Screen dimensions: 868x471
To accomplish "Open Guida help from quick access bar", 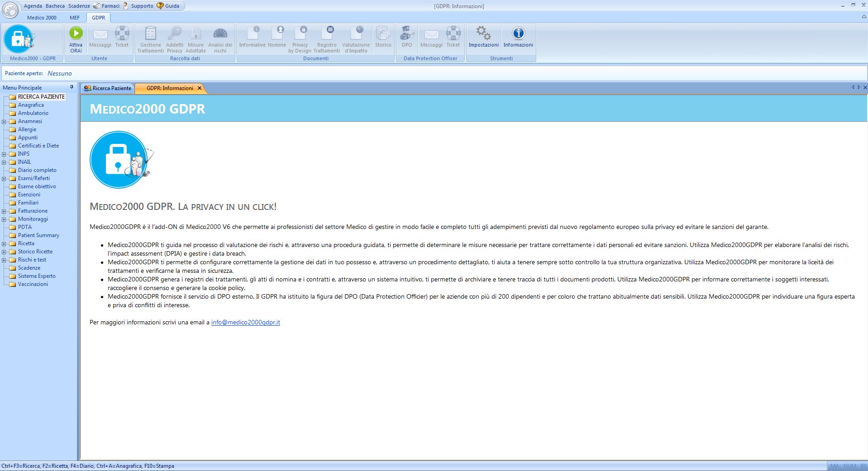I will (168, 6).
